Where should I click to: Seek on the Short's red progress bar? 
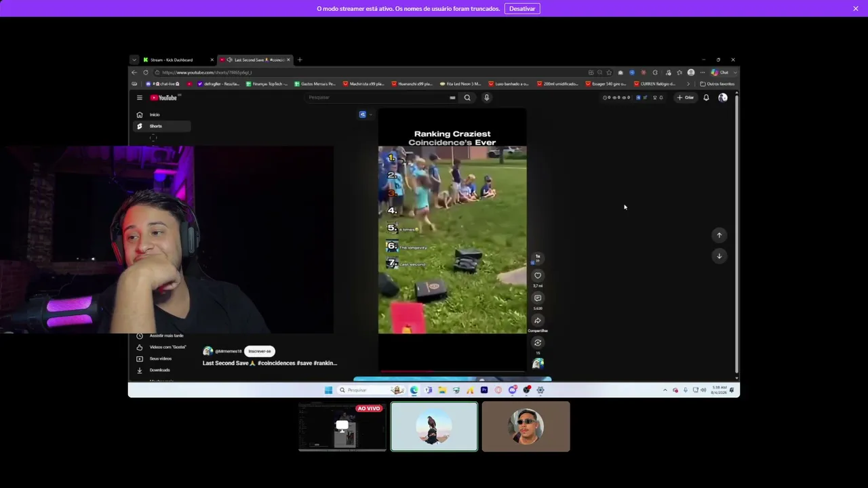click(452, 371)
